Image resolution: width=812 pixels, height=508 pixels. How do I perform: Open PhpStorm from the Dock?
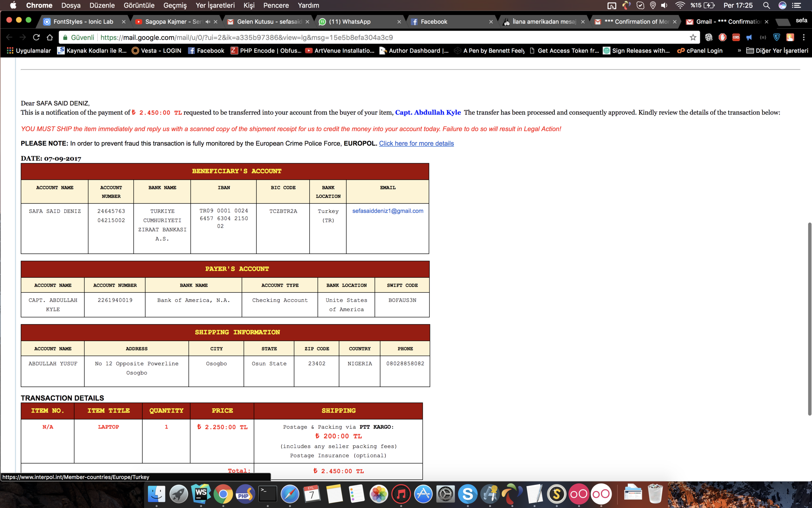coord(245,494)
